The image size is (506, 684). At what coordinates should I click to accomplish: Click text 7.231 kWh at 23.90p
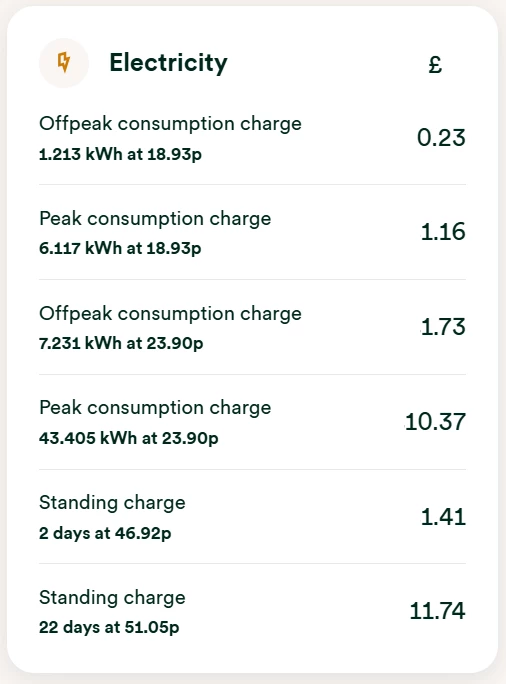(x=121, y=343)
